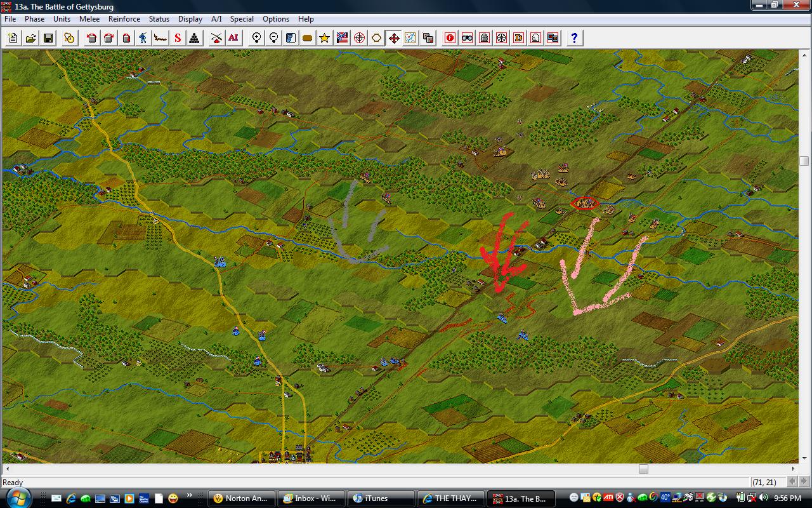Click the second red drum toolbar icon
Screen dimensions: 812x508
109,38
